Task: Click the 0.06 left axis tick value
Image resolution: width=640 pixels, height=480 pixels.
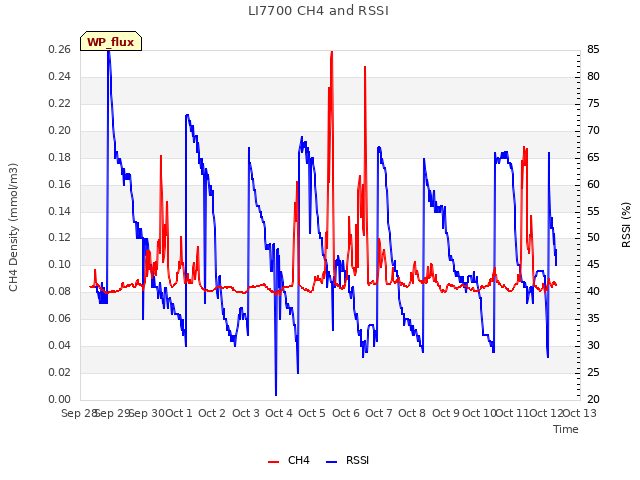Action: pos(59,318)
